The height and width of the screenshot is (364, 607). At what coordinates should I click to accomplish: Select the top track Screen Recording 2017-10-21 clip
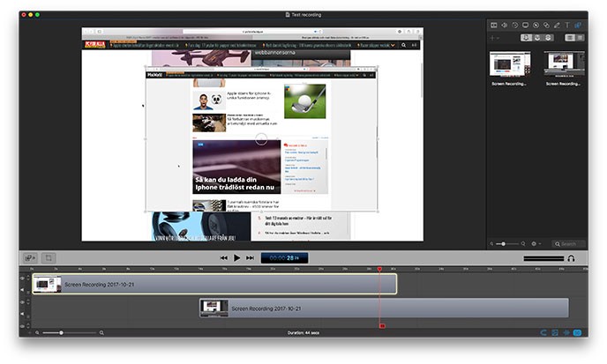coord(215,284)
